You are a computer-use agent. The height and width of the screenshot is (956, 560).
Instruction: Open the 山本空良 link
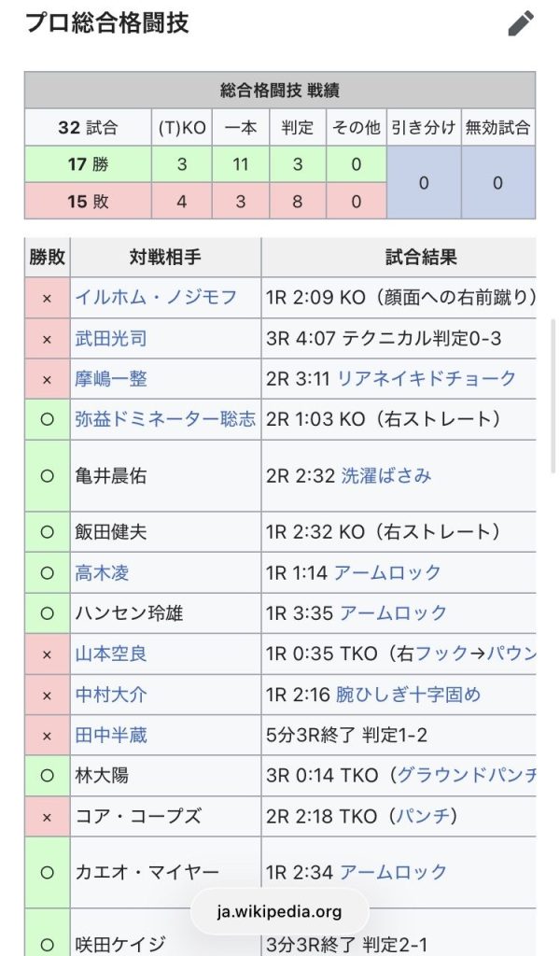pyautogui.click(x=111, y=654)
